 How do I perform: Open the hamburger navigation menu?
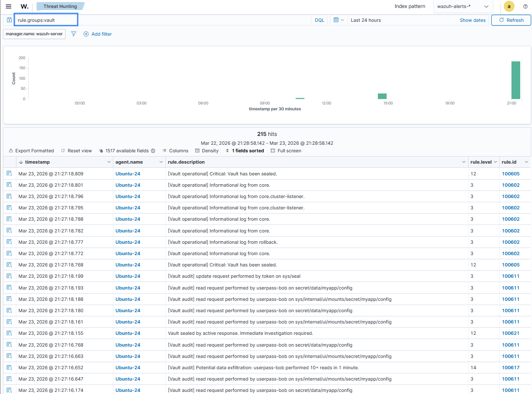pos(8,6)
